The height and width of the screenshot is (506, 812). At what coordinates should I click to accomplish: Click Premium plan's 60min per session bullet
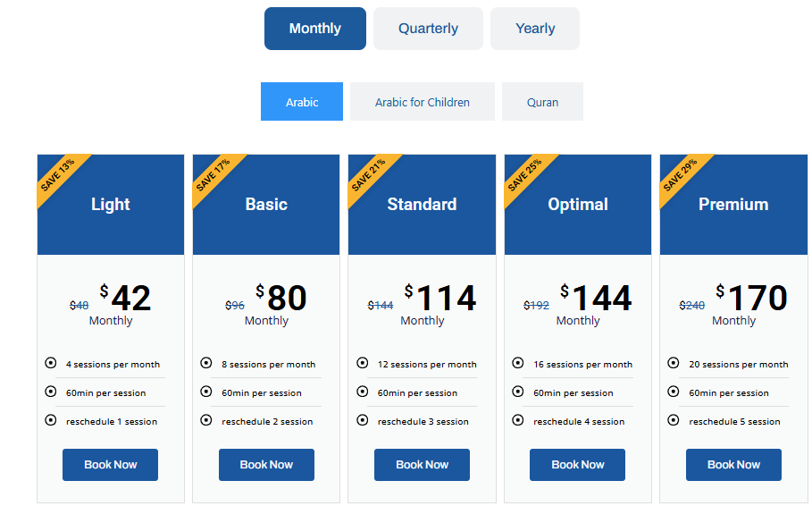[x=674, y=392]
